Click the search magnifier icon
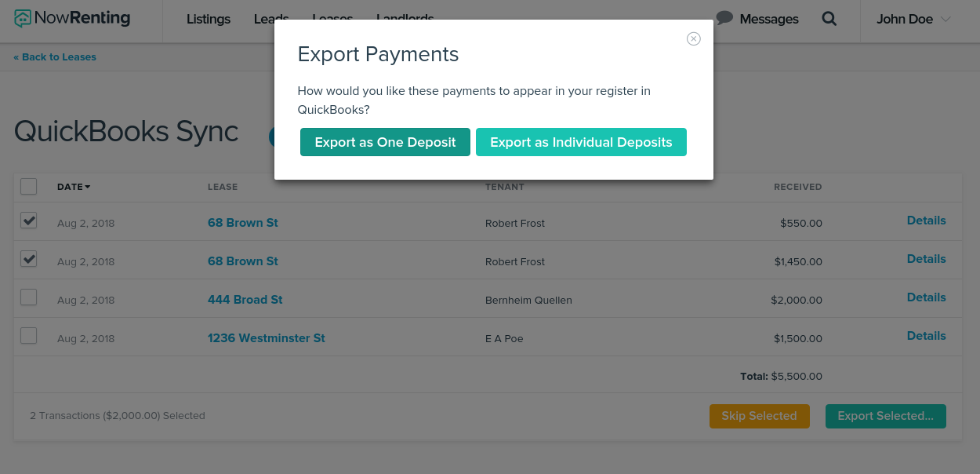980x474 pixels. point(829,19)
